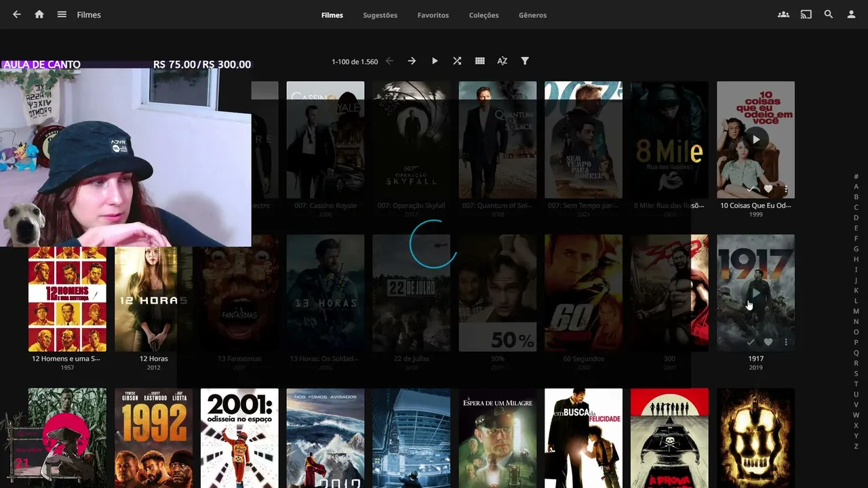Screen dimensions: 868x488
Task: Jump to letter S in alphabet picker
Action: [x=856, y=373]
